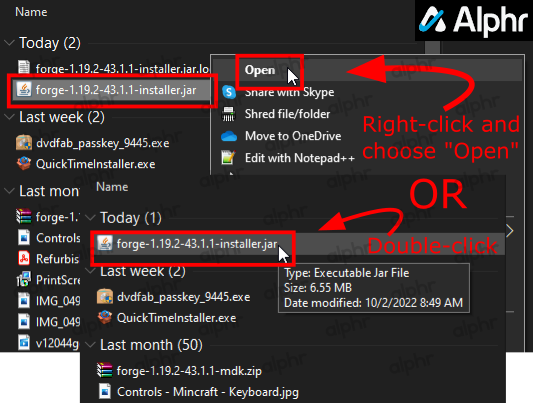Click the QuickTimeInstaller.exe icon in lower window
The height and width of the screenshot is (403, 533).
pyautogui.click(x=105, y=317)
